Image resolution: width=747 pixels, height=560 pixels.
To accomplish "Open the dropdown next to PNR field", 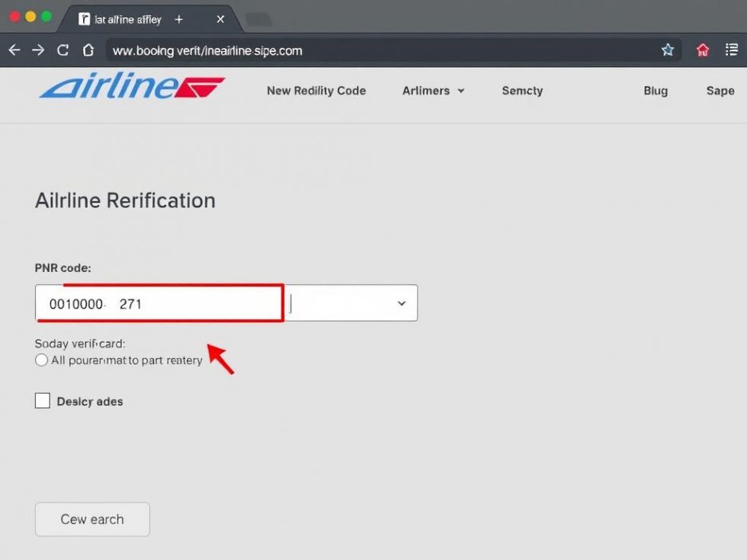I will (402, 303).
